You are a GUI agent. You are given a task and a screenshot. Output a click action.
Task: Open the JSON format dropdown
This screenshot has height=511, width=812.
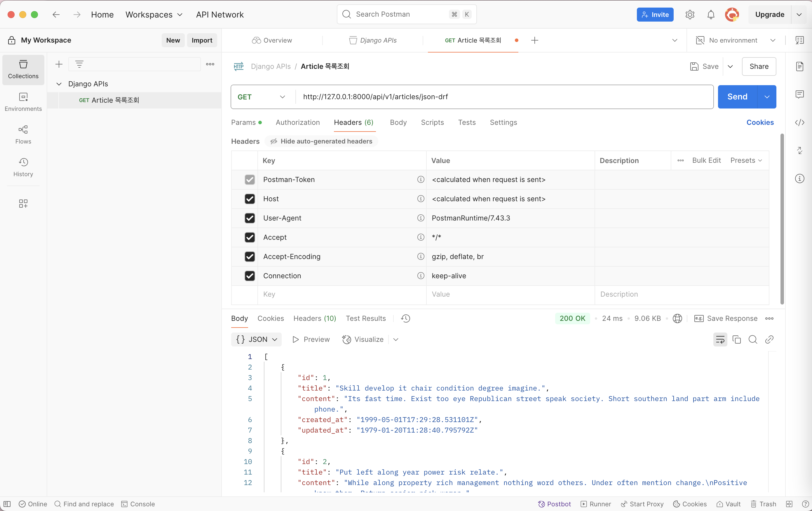[x=256, y=339]
